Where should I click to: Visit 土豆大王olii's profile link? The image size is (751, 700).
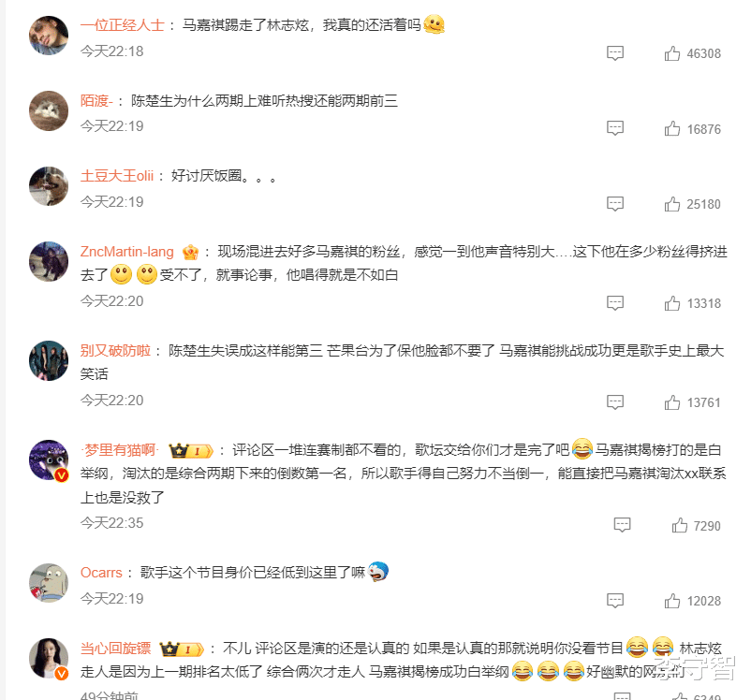tap(117, 176)
